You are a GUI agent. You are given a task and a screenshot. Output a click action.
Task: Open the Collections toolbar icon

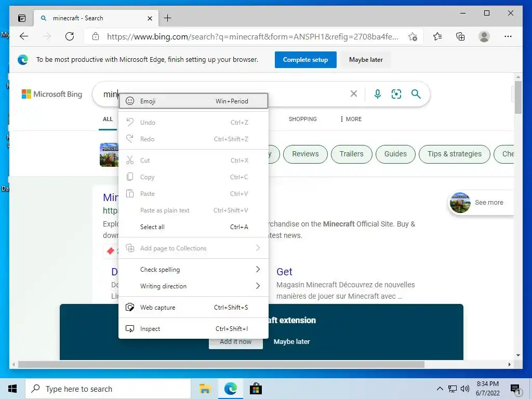click(x=460, y=36)
